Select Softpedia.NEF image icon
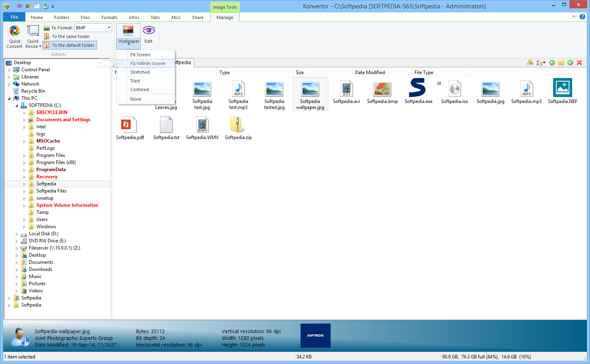 (563, 88)
